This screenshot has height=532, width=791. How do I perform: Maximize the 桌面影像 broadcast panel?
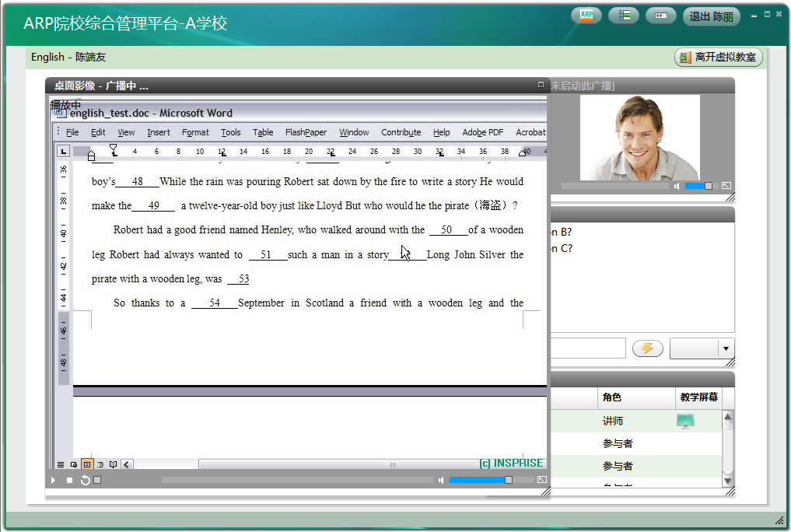pyautogui.click(x=541, y=85)
